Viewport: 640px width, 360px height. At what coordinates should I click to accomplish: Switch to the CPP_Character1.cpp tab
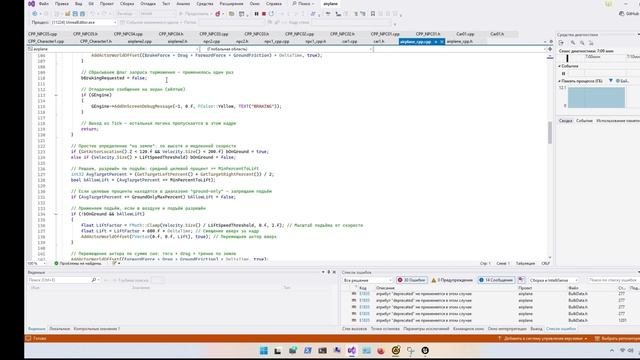click(x=46, y=42)
